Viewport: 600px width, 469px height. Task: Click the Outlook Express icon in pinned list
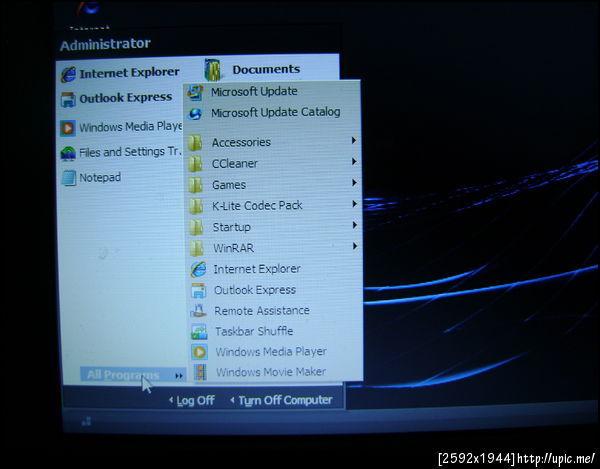68,99
